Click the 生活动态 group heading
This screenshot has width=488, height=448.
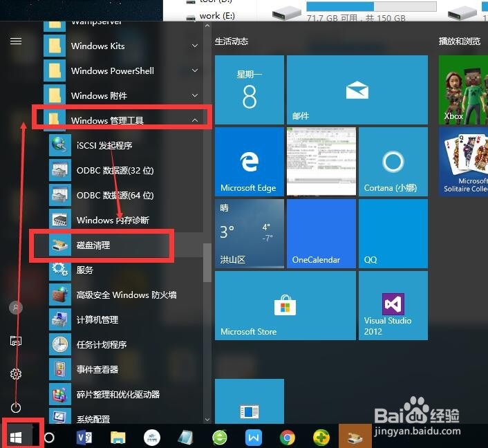coord(232,41)
